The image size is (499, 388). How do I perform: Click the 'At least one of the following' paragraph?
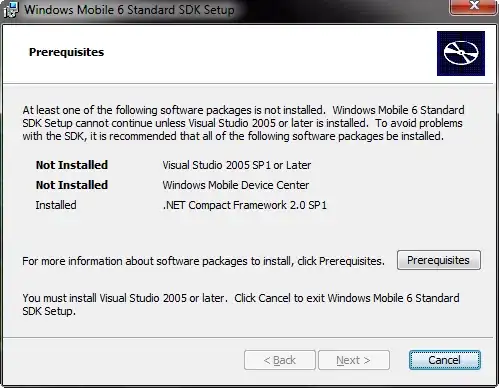pos(243,123)
